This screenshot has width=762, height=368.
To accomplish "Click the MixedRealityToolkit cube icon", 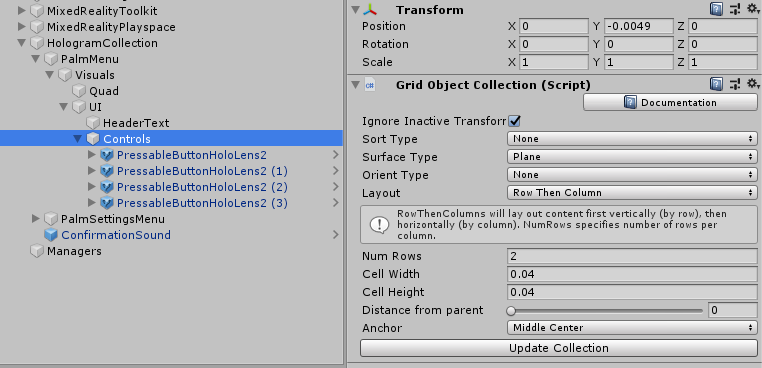I will pos(37,11).
